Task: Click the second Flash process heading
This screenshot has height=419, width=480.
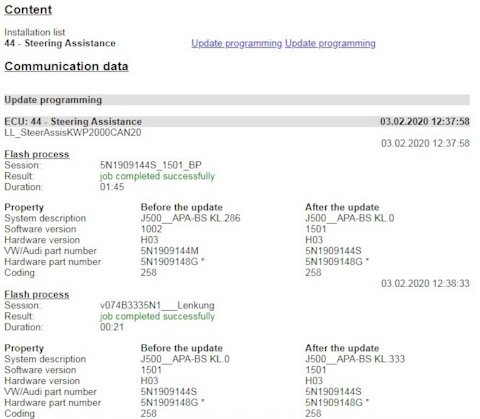Action: (37, 295)
